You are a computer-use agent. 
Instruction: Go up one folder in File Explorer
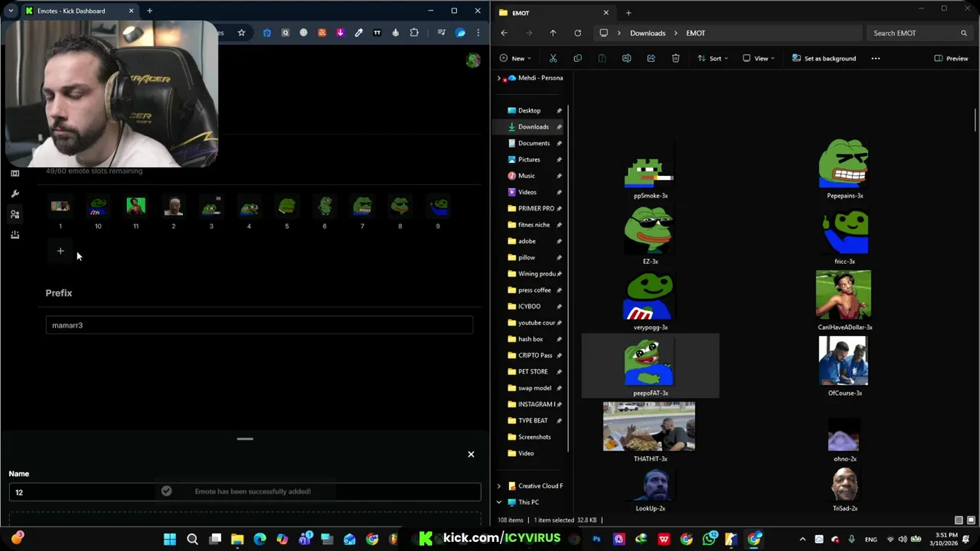[553, 33]
